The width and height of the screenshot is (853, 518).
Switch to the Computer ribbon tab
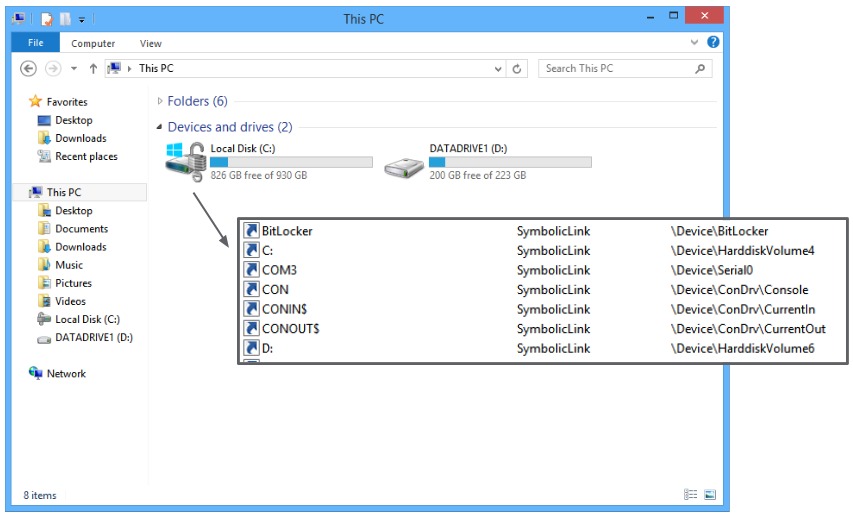point(93,44)
